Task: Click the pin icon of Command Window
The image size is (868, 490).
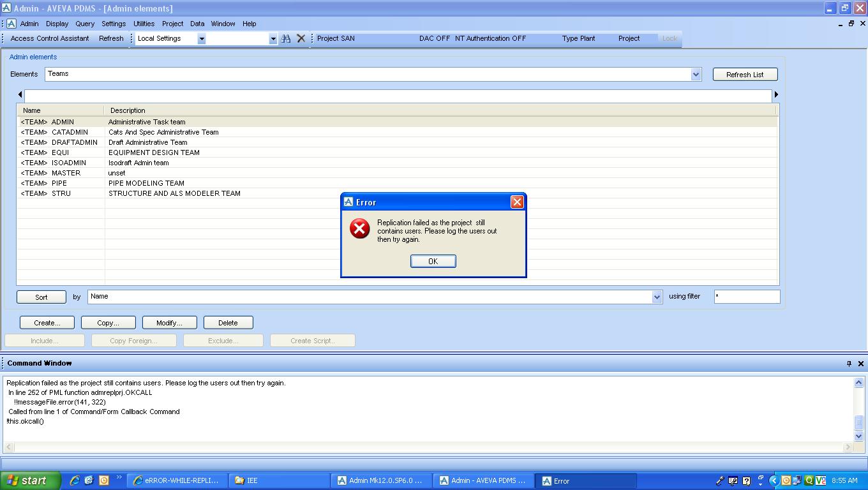Action: (x=849, y=364)
